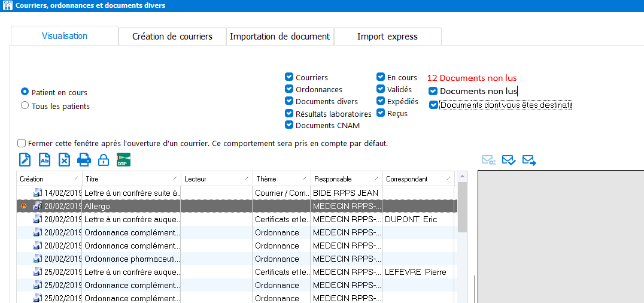Open the Création column filter arrow
The height and width of the screenshot is (303, 644).
click(x=75, y=179)
